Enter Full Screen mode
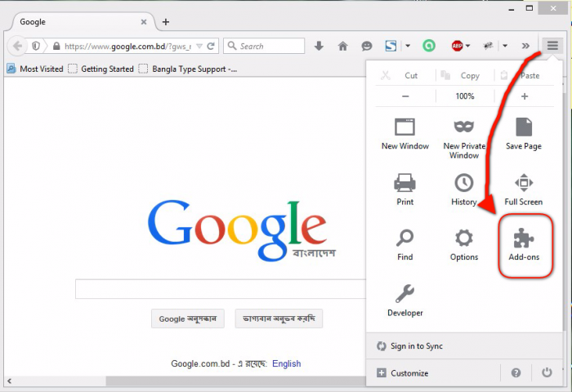Screen dimensions: 572x392 tap(524, 189)
